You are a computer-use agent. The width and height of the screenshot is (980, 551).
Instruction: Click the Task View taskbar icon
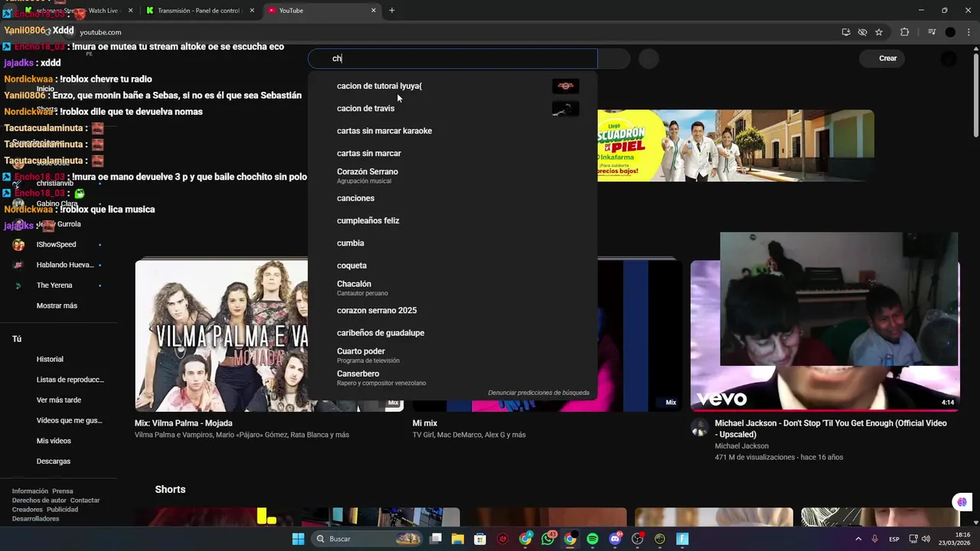(436, 539)
